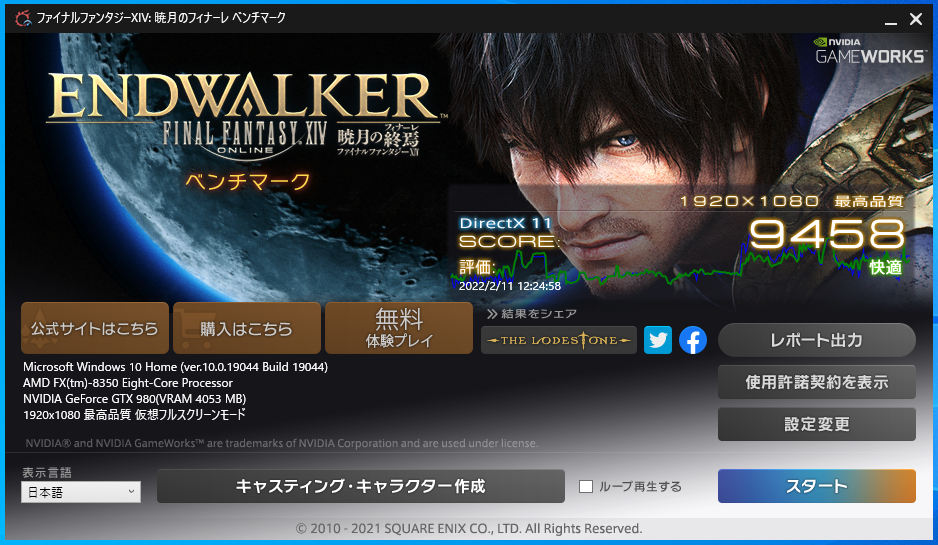Screen dimensions: 938x545
Task: Click the 結果をシェア label
Action: [x=532, y=313]
